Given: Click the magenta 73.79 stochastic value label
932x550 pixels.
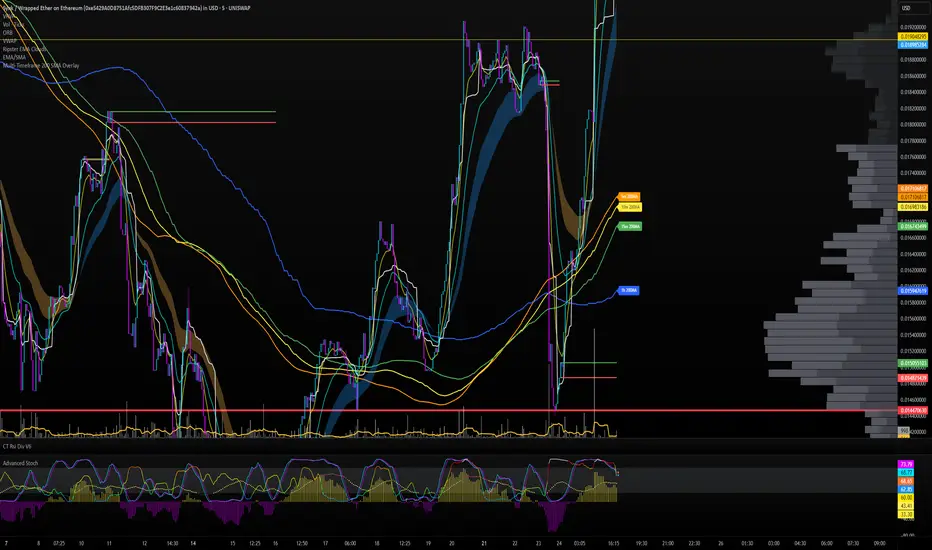Looking at the screenshot, I should pyautogui.click(x=904, y=464).
